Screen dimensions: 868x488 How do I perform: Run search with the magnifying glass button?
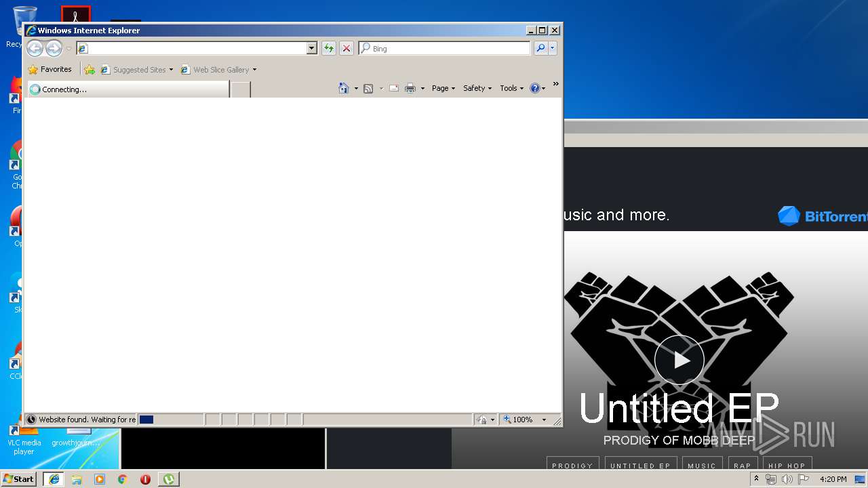[x=540, y=48]
